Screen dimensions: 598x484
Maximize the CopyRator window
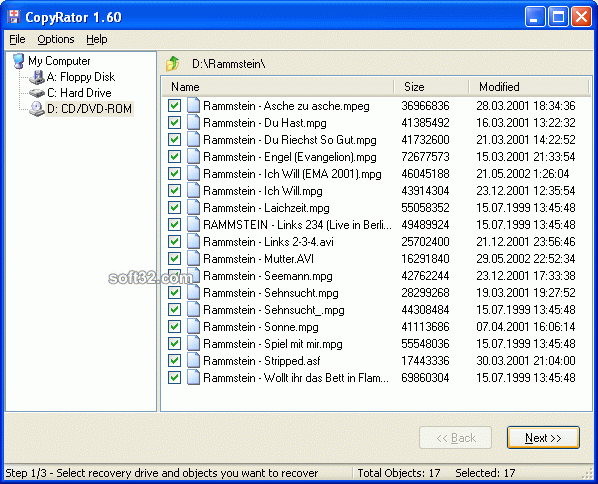click(558, 17)
